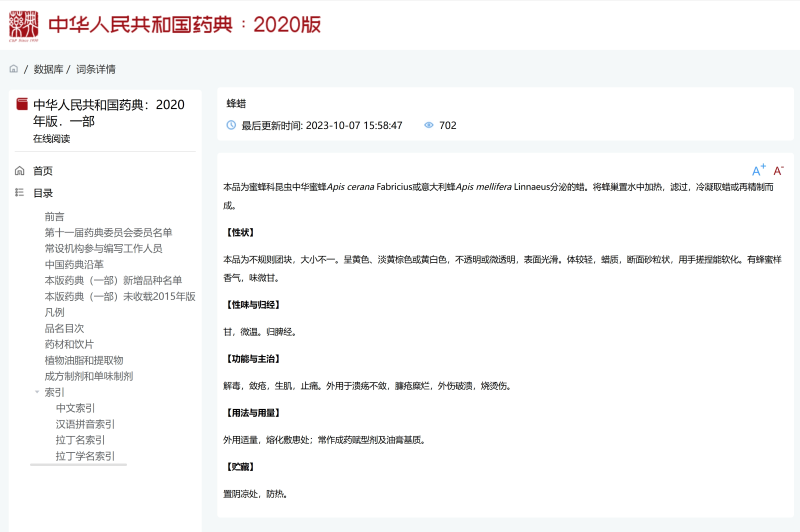The image size is (800, 532).
Task: Click the text 甘，微温。归脾经。
Action: pyautogui.click(x=260, y=332)
